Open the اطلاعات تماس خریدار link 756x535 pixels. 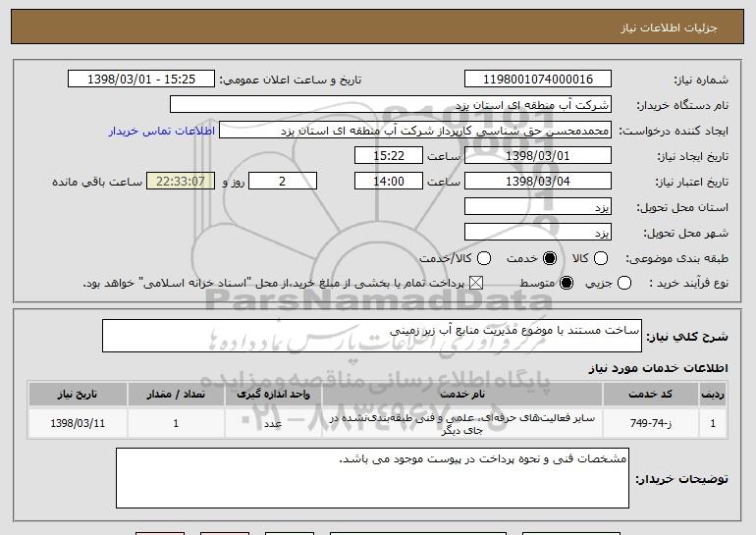pyautogui.click(x=162, y=132)
